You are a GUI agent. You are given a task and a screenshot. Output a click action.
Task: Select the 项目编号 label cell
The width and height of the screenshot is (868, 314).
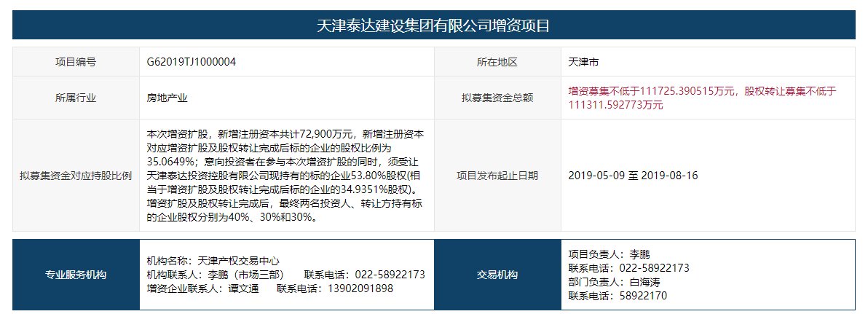(x=76, y=62)
